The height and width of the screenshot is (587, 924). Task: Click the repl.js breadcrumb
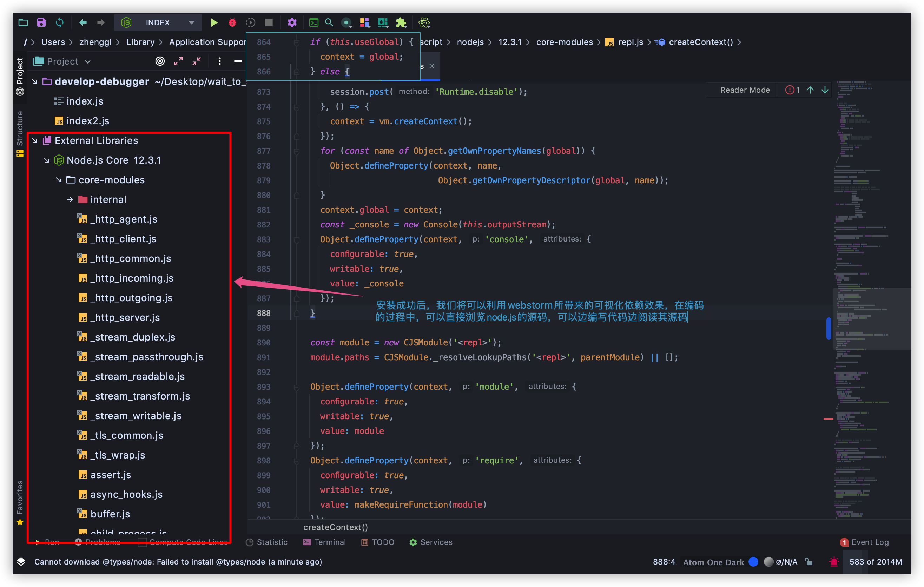[624, 42]
